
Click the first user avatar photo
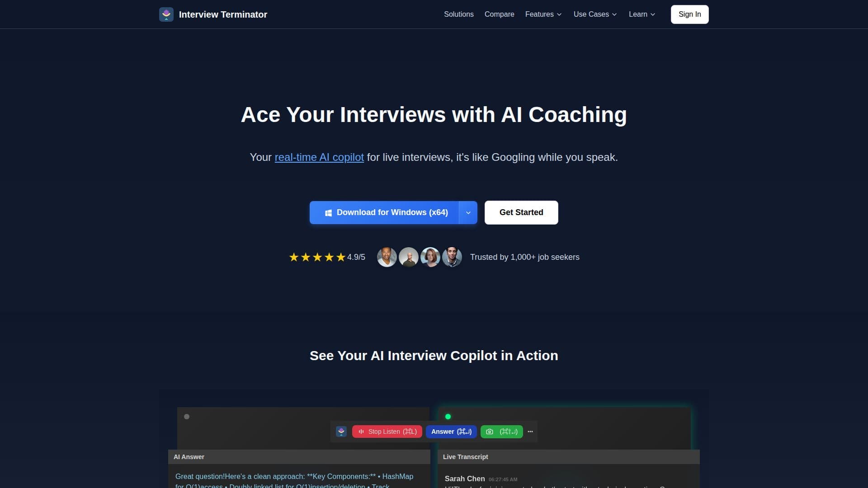tap(387, 257)
